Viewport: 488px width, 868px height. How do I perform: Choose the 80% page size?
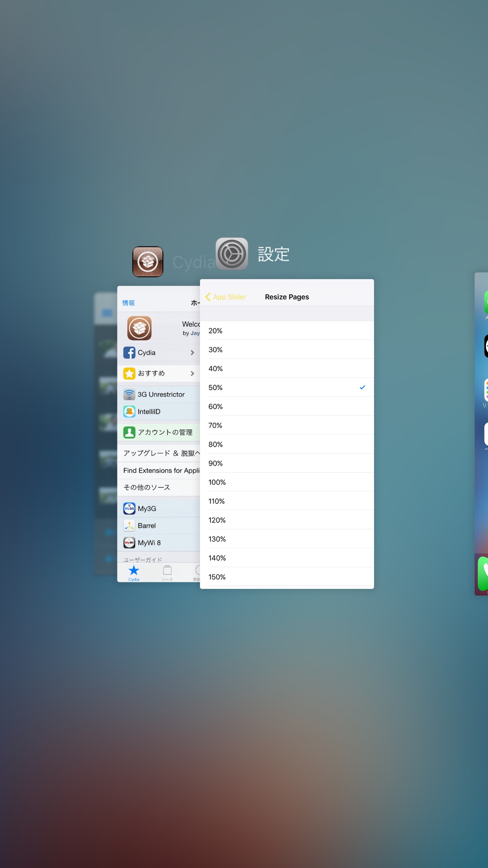287,444
